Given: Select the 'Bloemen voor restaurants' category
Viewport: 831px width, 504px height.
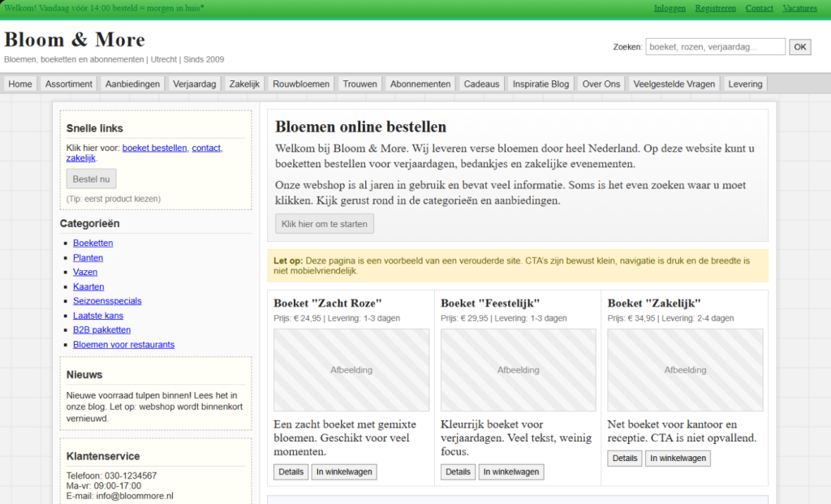Looking at the screenshot, I should coord(123,345).
